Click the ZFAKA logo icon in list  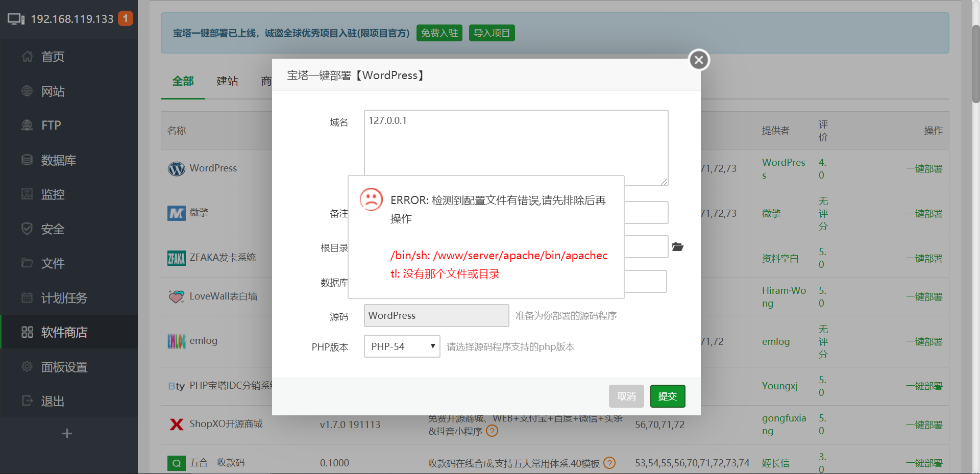(x=177, y=258)
